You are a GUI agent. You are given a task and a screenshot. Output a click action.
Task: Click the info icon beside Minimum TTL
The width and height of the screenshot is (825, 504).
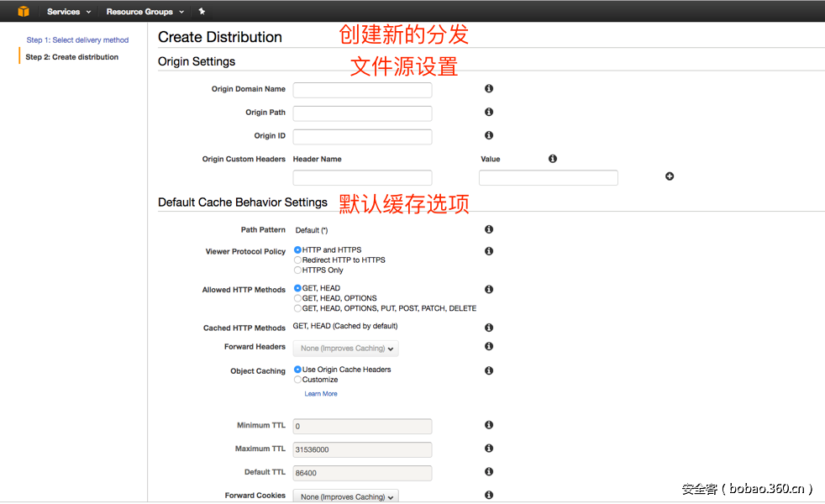coord(488,424)
